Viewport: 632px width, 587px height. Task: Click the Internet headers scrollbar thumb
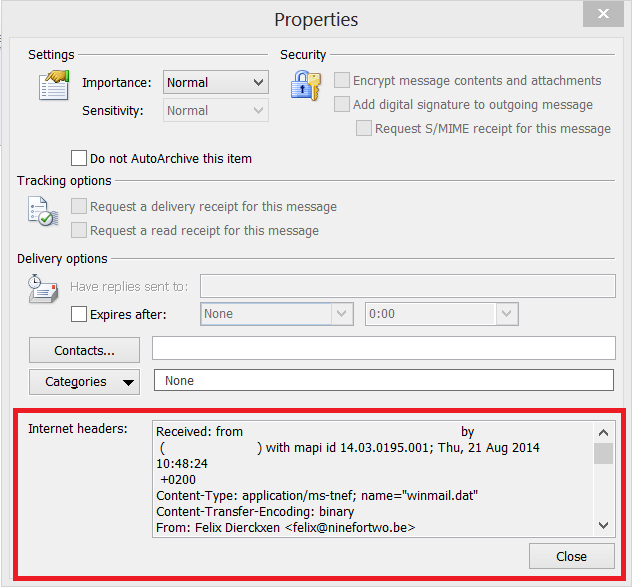603,454
